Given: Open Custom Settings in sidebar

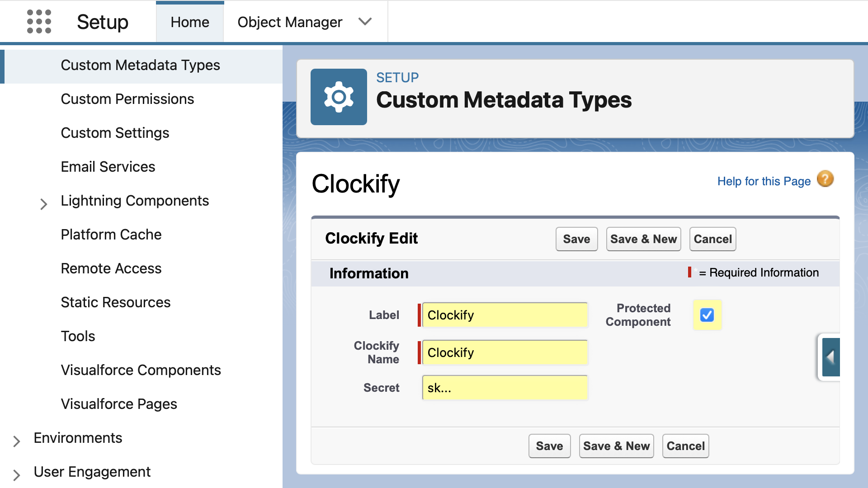Looking at the screenshot, I should [115, 133].
